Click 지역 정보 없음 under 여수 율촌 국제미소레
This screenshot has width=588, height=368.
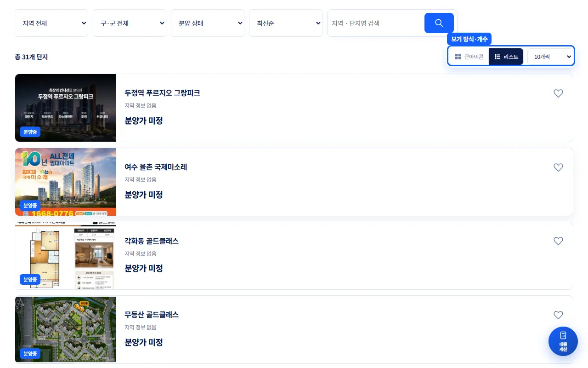141,180
